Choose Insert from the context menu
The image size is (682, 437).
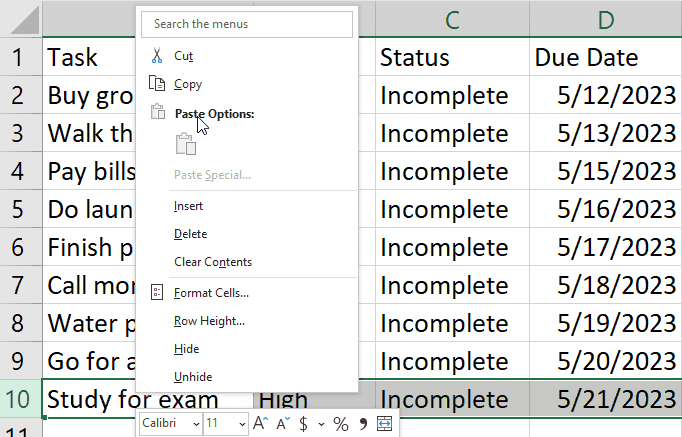pos(188,206)
